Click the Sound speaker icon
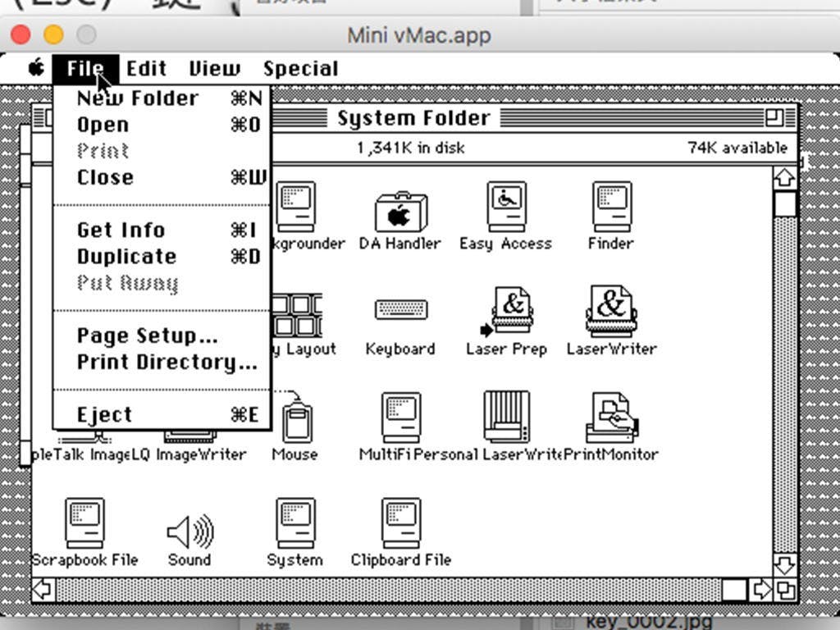The height and width of the screenshot is (630, 840). [x=190, y=532]
